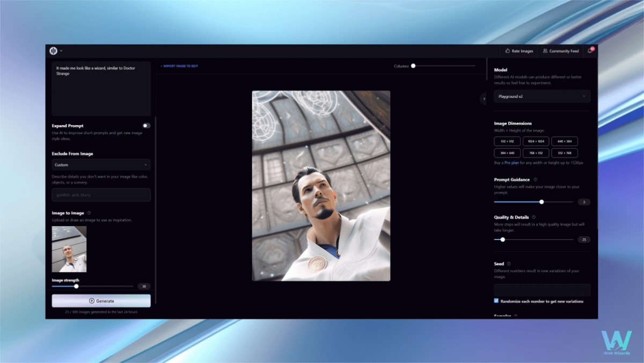Screen dimensions: 644x363
Task: Click the exclude details input field
Action: (101, 195)
